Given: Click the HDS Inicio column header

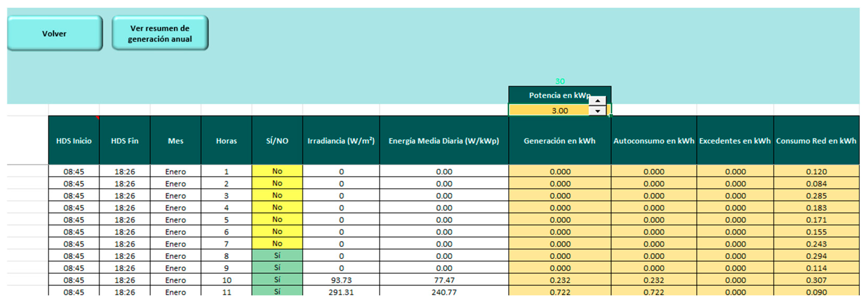Looking at the screenshot, I should pyautogui.click(x=74, y=141).
